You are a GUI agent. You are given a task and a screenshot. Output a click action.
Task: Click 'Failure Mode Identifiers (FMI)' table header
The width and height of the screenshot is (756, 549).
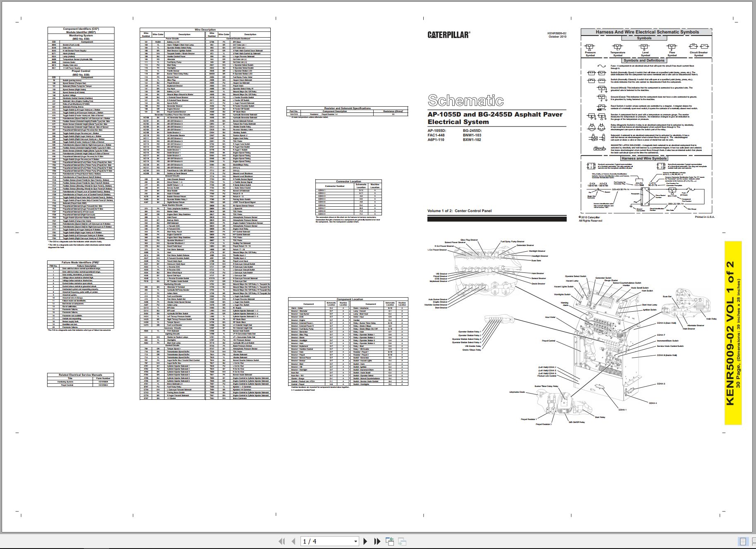[x=81, y=263]
